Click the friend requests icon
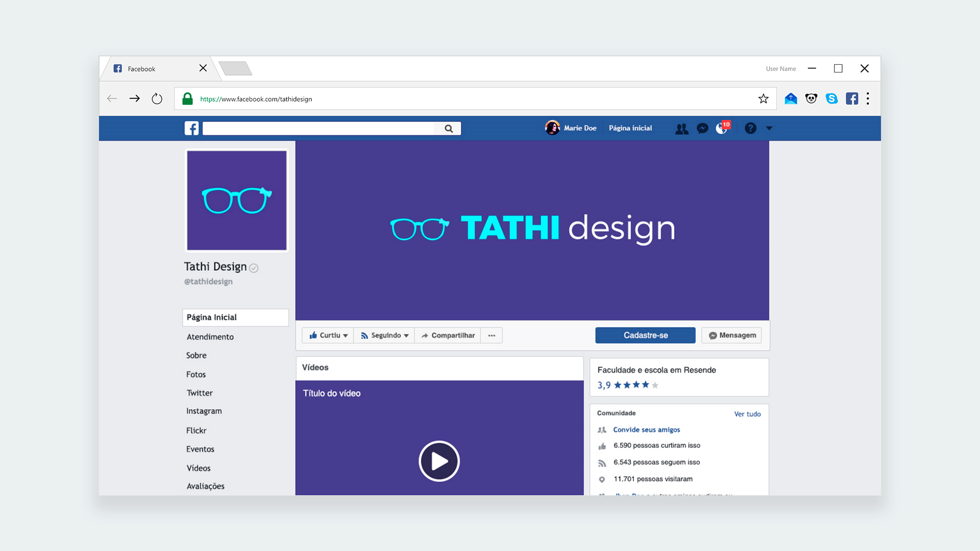This screenshot has height=551, width=980. pos(681,128)
